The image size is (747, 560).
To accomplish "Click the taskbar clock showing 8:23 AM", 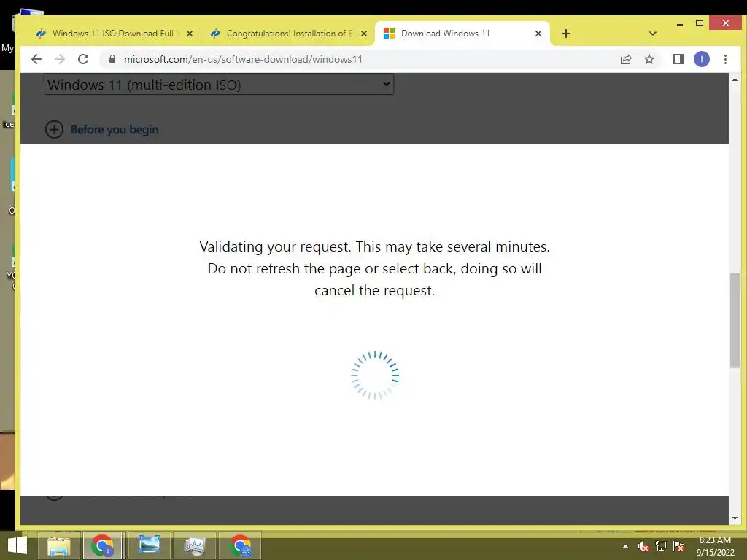I will [715, 546].
